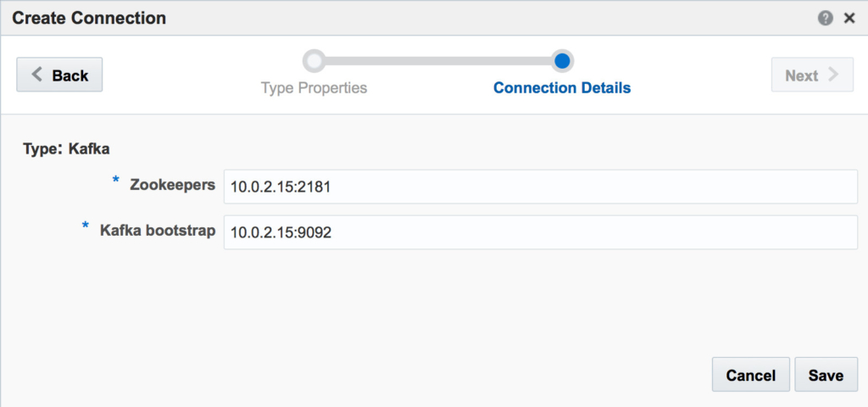The width and height of the screenshot is (868, 407).
Task: Click the Kafka bootstrap field label
Action: 158,231
